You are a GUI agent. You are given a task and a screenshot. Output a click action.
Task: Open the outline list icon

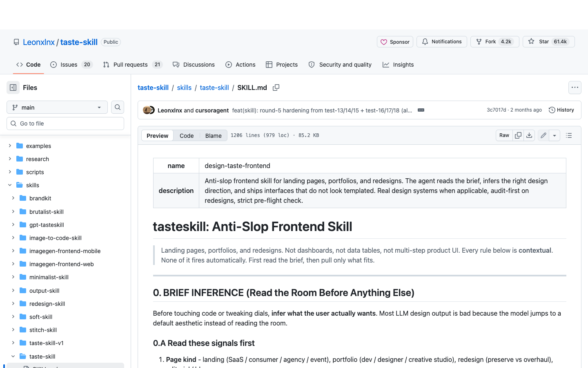click(569, 135)
